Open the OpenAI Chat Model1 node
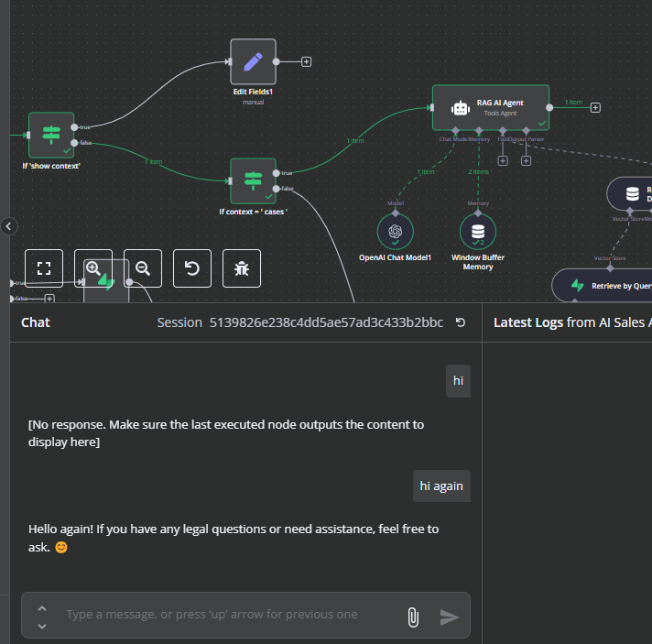 tap(395, 232)
